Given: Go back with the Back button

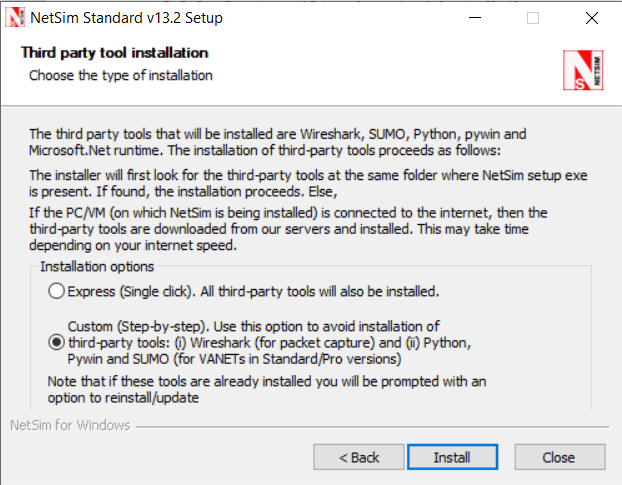Looking at the screenshot, I should tap(358, 457).
